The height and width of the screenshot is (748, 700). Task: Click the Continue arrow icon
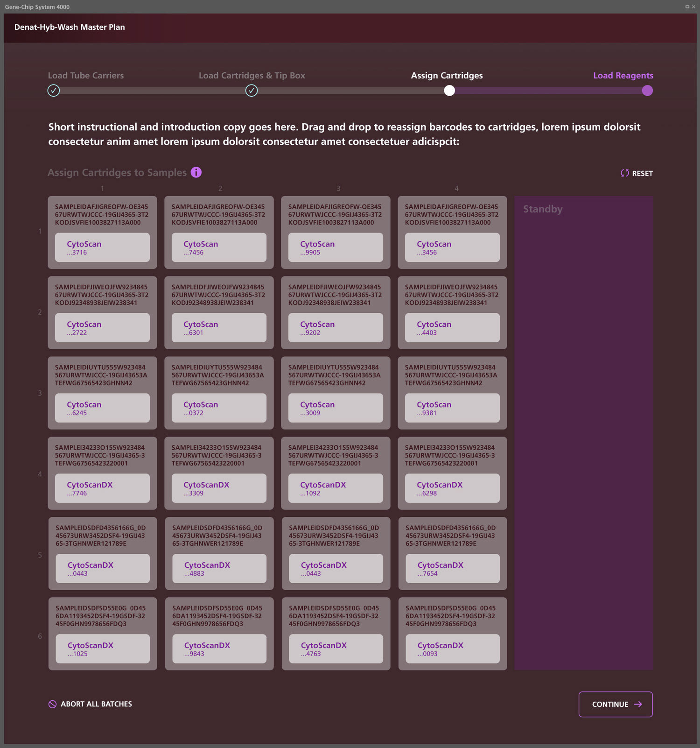(x=638, y=704)
